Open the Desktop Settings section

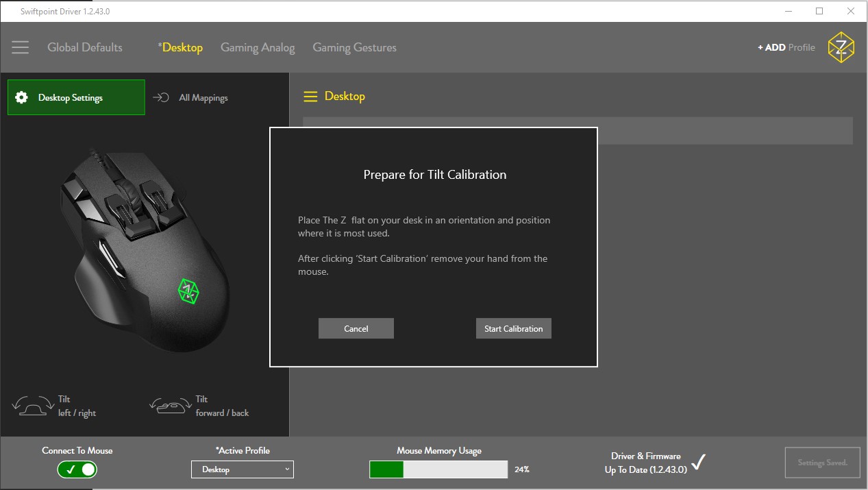[x=76, y=97]
